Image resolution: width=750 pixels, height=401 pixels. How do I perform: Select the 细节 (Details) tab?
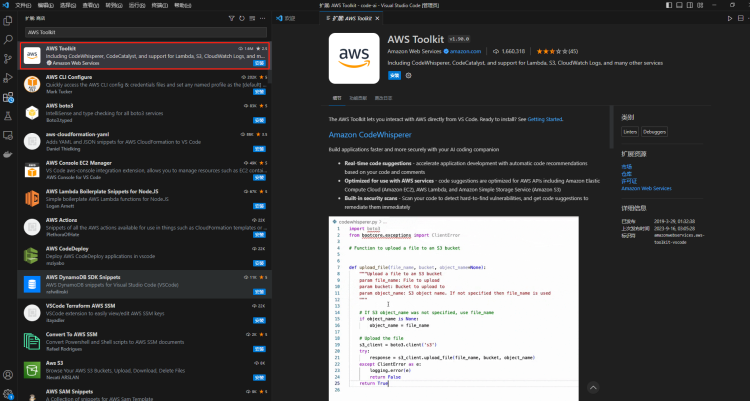pyautogui.click(x=337, y=98)
